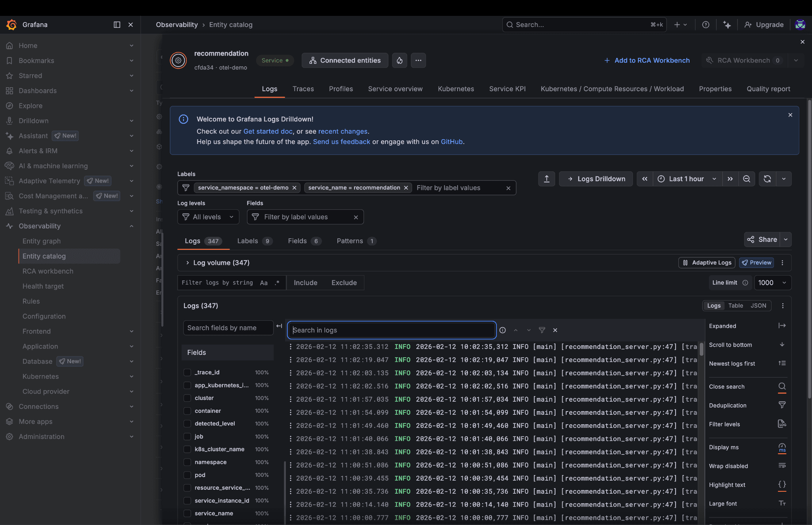This screenshot has width=812, height=525.
Task: Toggle the detected_level field checkbox
Action: tap(187, 424)
